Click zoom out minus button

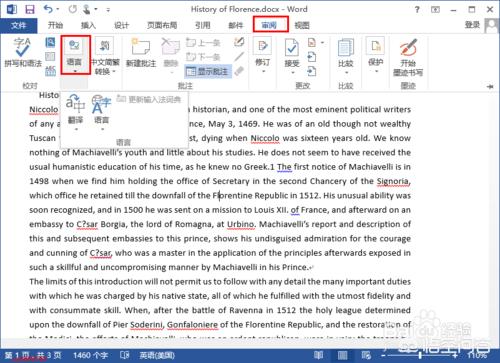pyautogui.click(x=383, y=356)
